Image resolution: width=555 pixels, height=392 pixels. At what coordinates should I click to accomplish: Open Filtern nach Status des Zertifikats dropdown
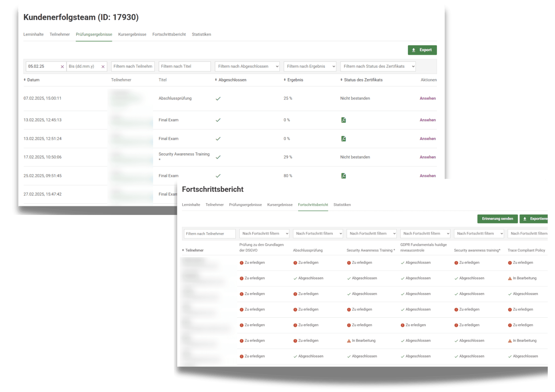coord(378,66)
